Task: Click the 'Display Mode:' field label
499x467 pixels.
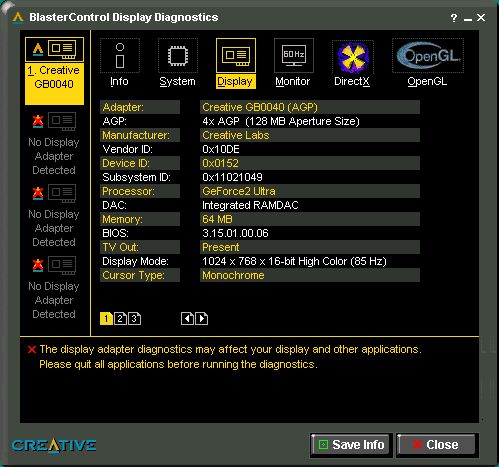Action: 135,261
